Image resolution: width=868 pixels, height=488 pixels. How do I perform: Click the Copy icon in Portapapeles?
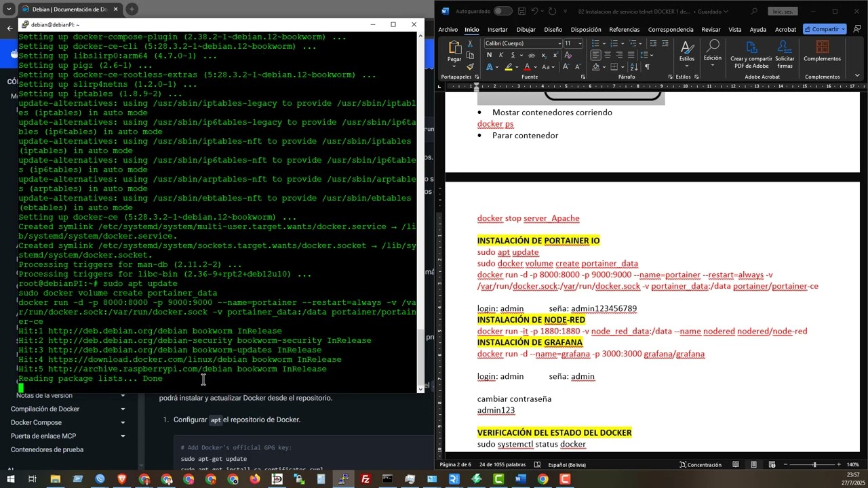(470, 55)
